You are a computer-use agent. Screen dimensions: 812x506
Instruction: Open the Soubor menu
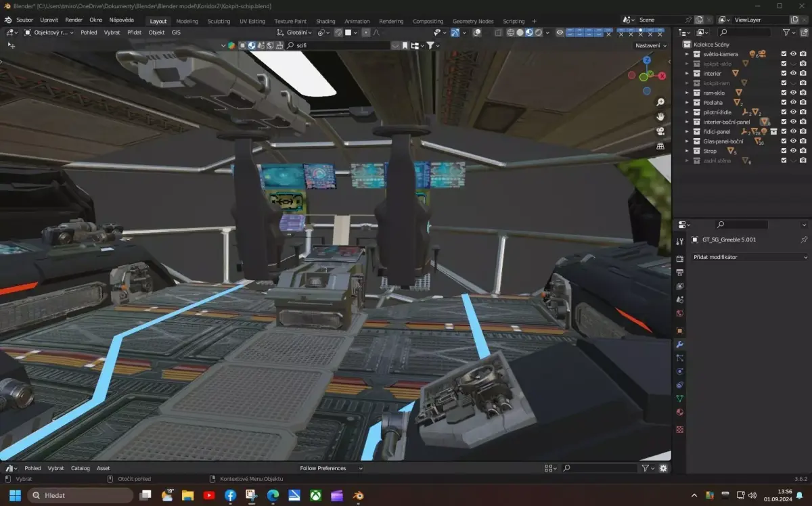tap(24, 20)
